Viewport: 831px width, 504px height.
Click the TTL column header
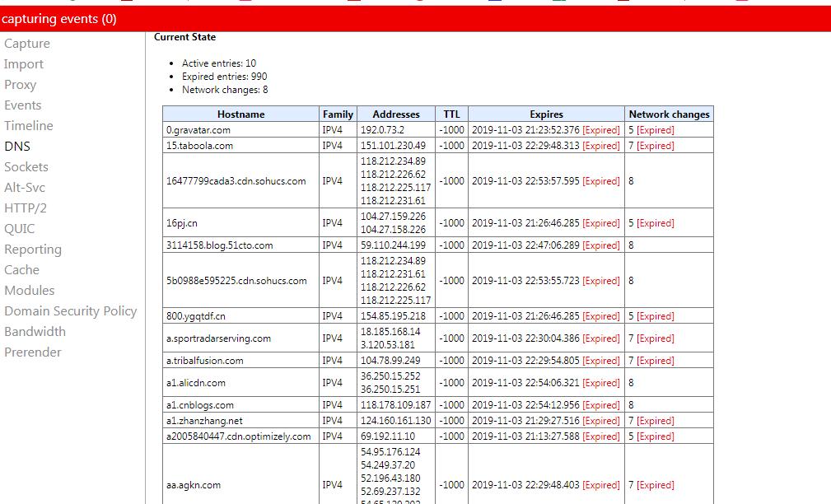point(451,114)
